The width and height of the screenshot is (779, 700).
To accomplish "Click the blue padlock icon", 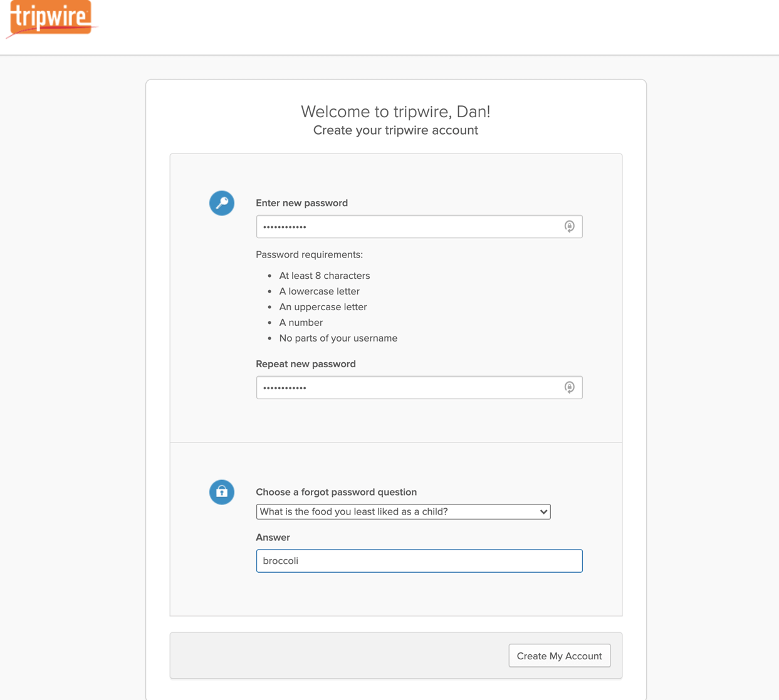I will (x=222, y=492).
